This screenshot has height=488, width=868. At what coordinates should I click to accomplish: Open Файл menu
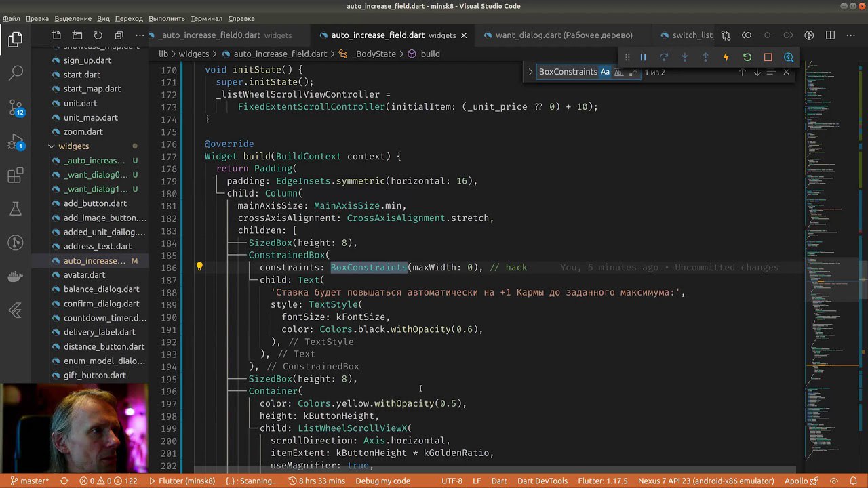[x=12, y=18]
